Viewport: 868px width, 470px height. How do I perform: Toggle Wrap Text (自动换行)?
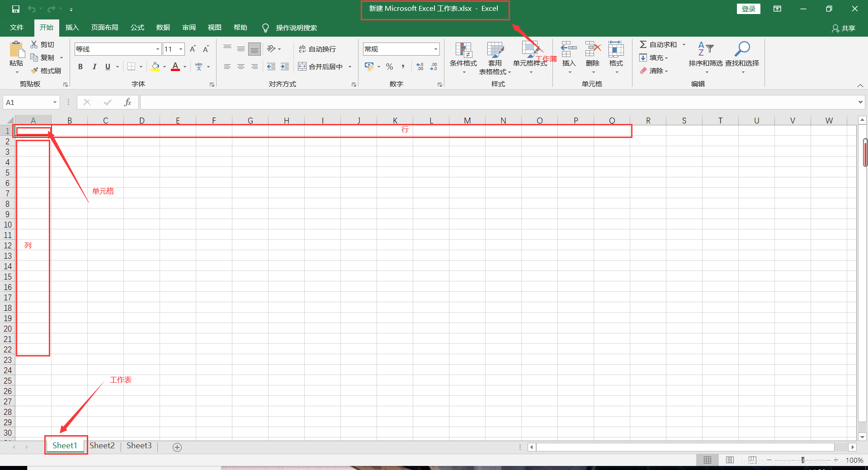(x=317, y=49)
